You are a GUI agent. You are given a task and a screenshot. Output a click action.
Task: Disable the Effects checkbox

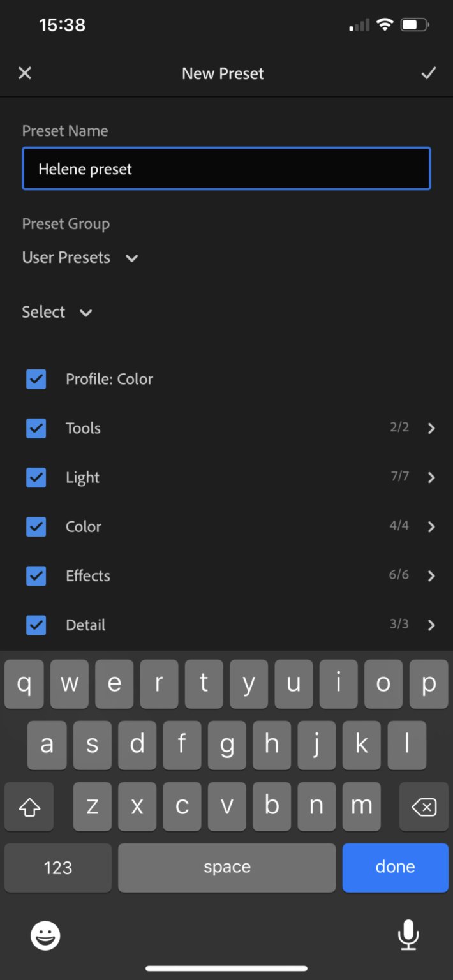[x=36, y=575]
